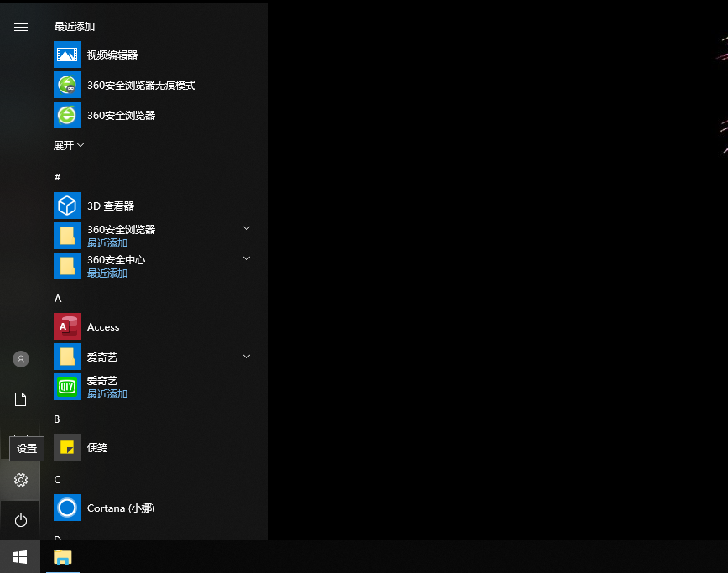
Task: Click the A letter group header
Action: (58, 298)
